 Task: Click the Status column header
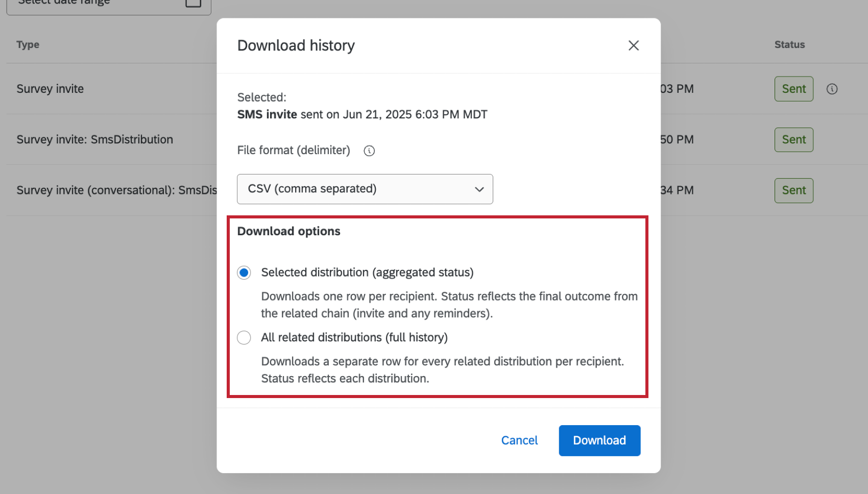point(789,44)
